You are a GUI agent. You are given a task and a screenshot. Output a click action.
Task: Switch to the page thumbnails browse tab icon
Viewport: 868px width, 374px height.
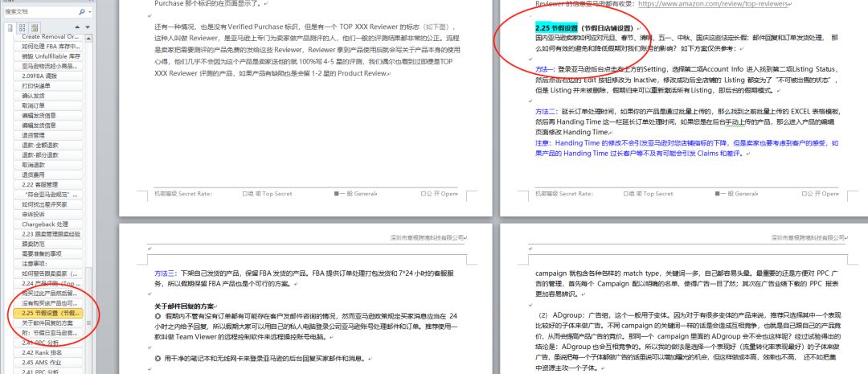point(23,27)
